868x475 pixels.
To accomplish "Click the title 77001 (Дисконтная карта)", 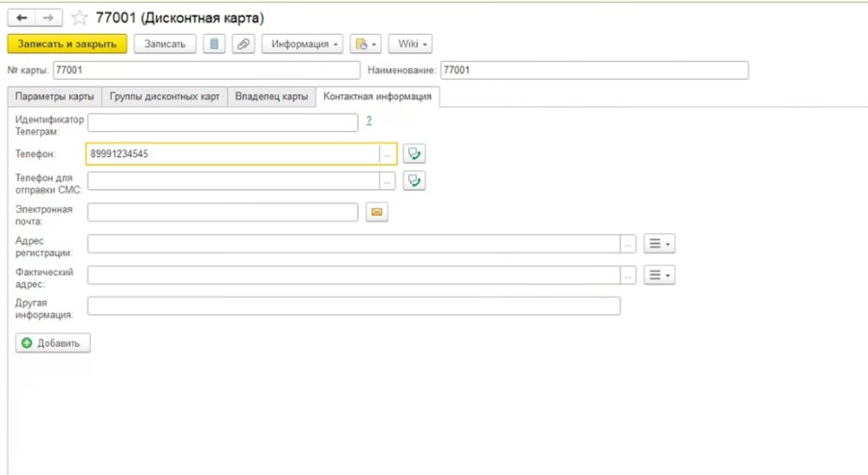I will point(180,18).
